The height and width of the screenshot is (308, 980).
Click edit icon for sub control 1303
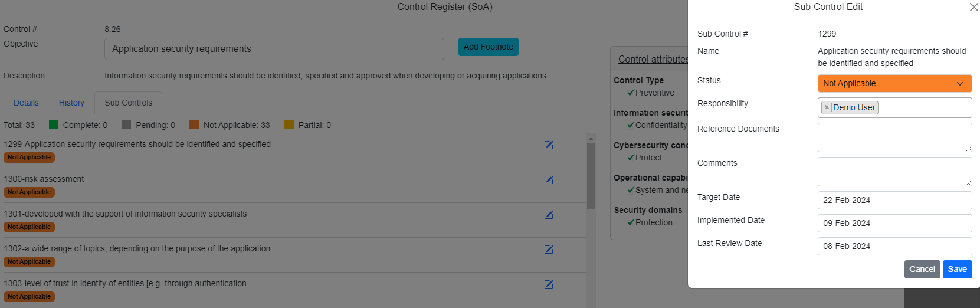pos(549,284)
